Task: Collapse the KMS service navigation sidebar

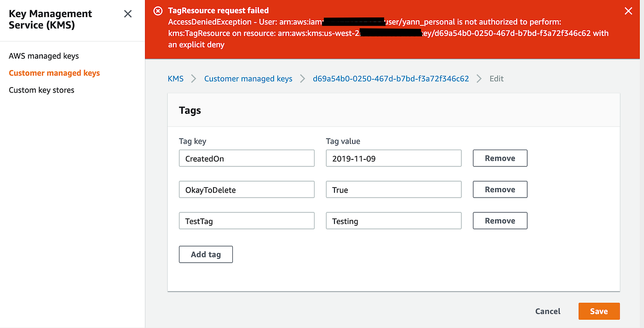Action: point(127,14)
